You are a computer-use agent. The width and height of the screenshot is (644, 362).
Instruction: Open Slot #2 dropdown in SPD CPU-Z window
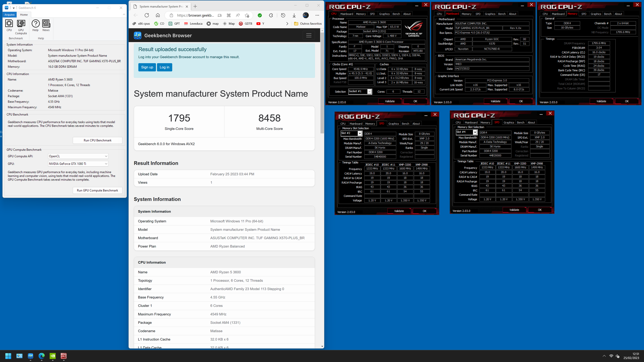[351, 133]
